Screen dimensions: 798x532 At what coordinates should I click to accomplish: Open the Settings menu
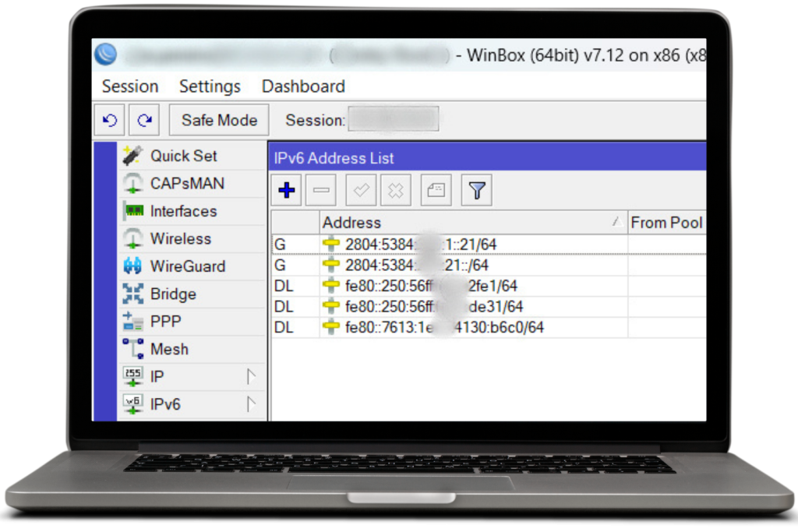coord(210,86)
